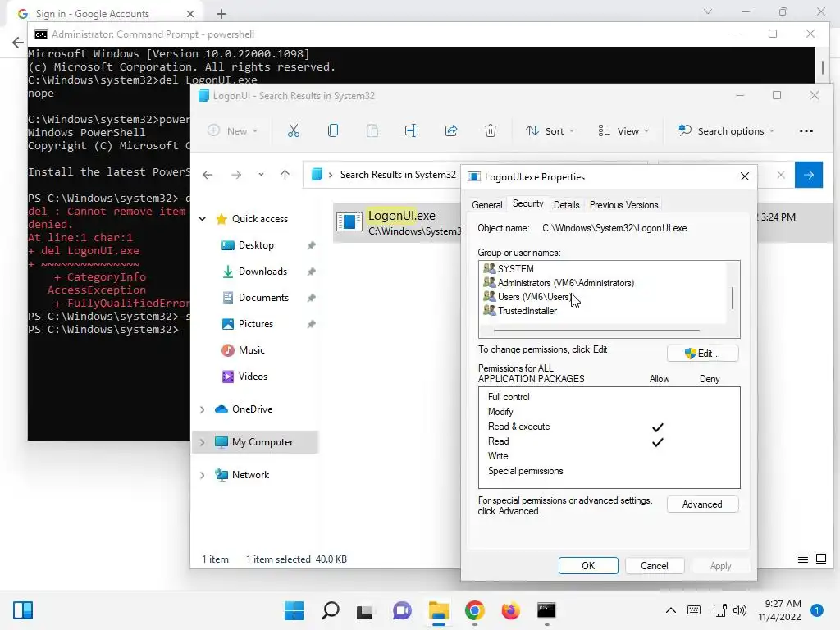Go back in File Explorer navigation
840x630 pixels.
pos(208,175)
